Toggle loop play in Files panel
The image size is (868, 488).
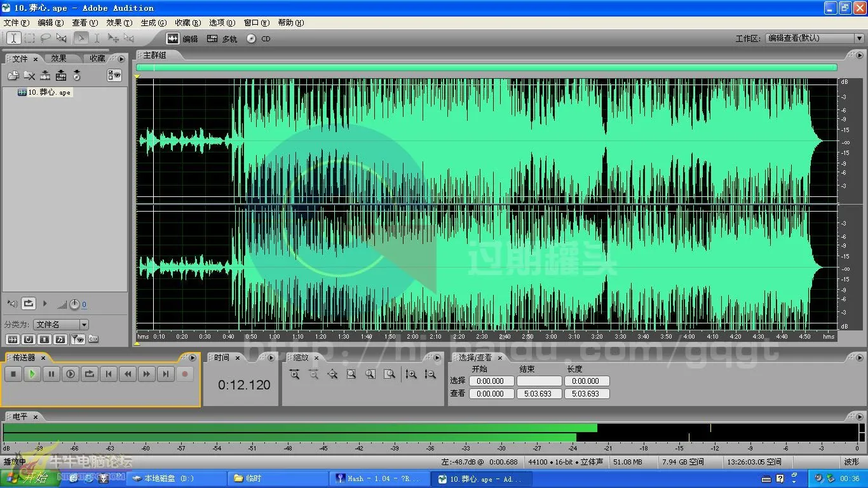[29, 304]
